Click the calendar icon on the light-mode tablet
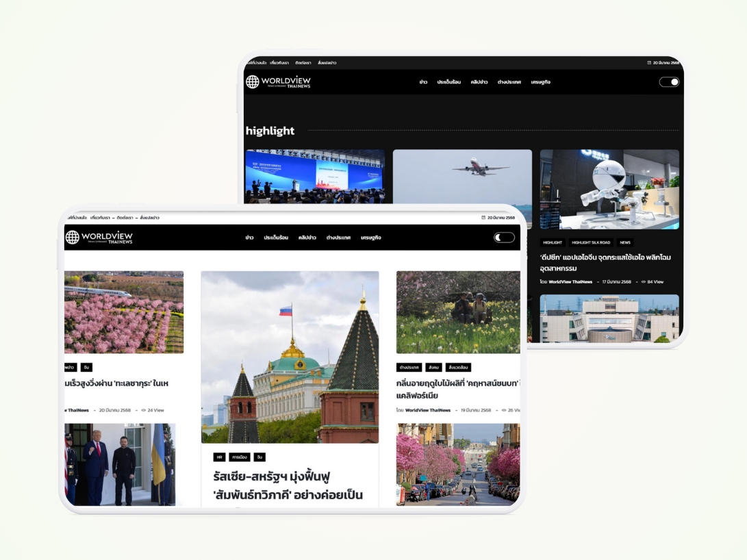The image size is (747, 560). pyautogui.click(x=483, y=218)
